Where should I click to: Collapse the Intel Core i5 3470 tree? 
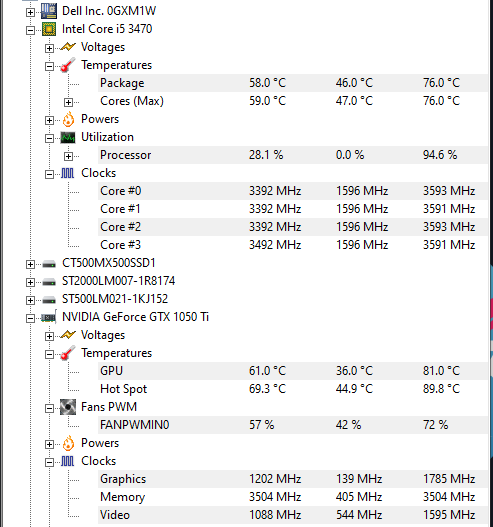coord(31,31)
